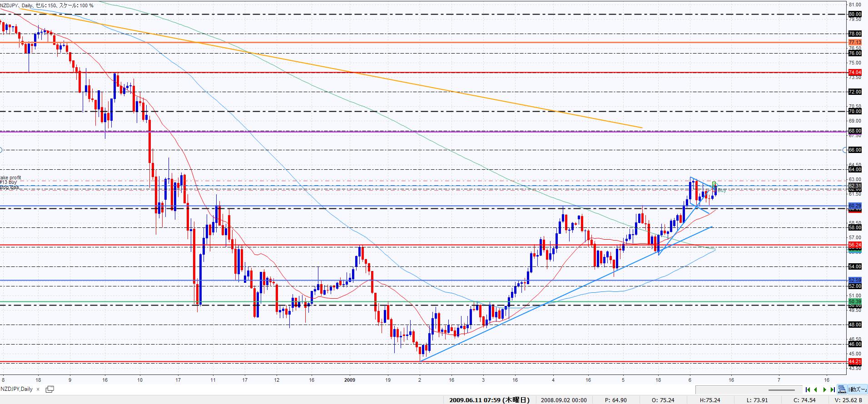The height and width of the screenshot is (404, 868).
Task: Click the 77.13 orange price label
Action: coord(855,42)
